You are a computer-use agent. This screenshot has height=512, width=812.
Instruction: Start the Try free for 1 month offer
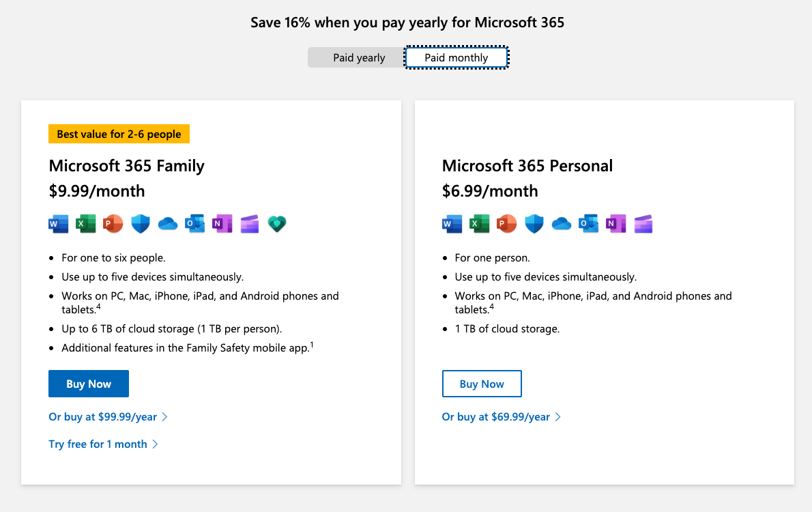click(x=104, y=444)
